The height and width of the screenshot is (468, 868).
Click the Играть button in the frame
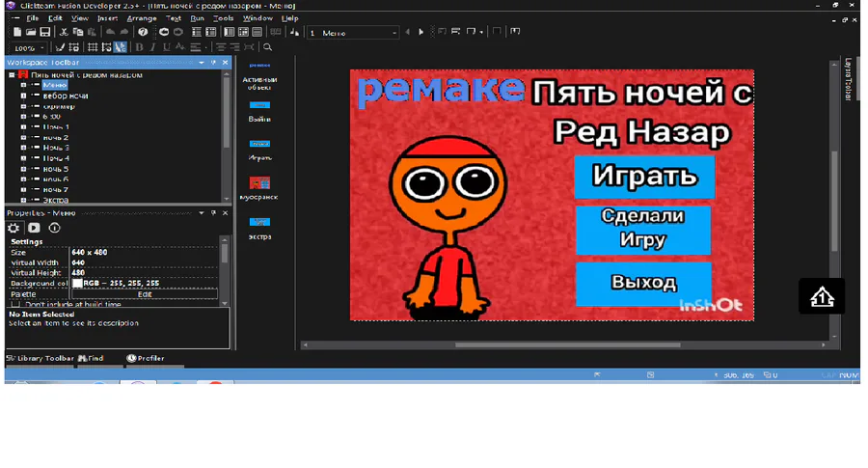tap(644, 177)
